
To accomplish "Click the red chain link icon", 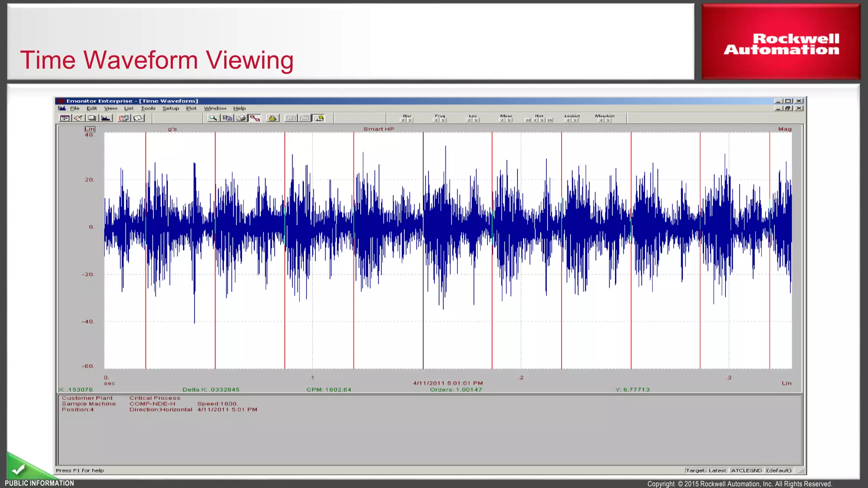I will coord(255,118).
